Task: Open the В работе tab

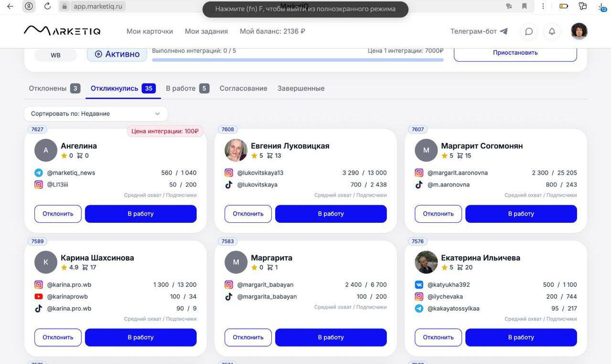Action: click(x=187, y=88)
